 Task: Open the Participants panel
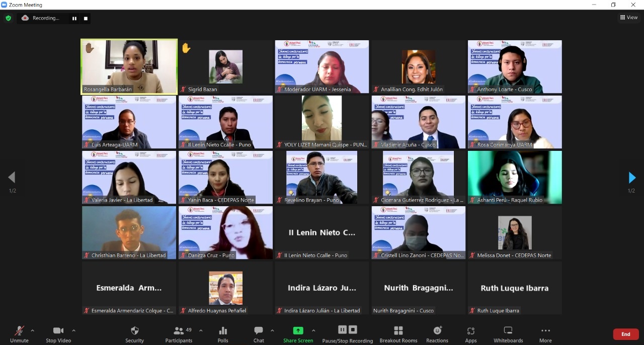179,334
